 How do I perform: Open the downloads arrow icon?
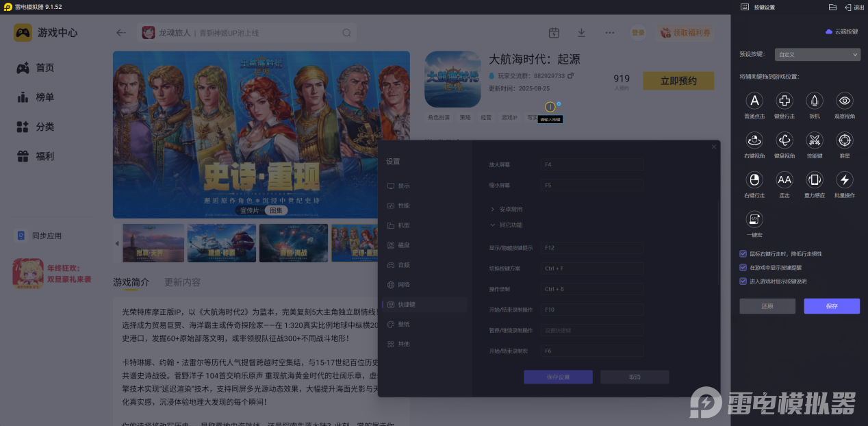tap(581, 32)
